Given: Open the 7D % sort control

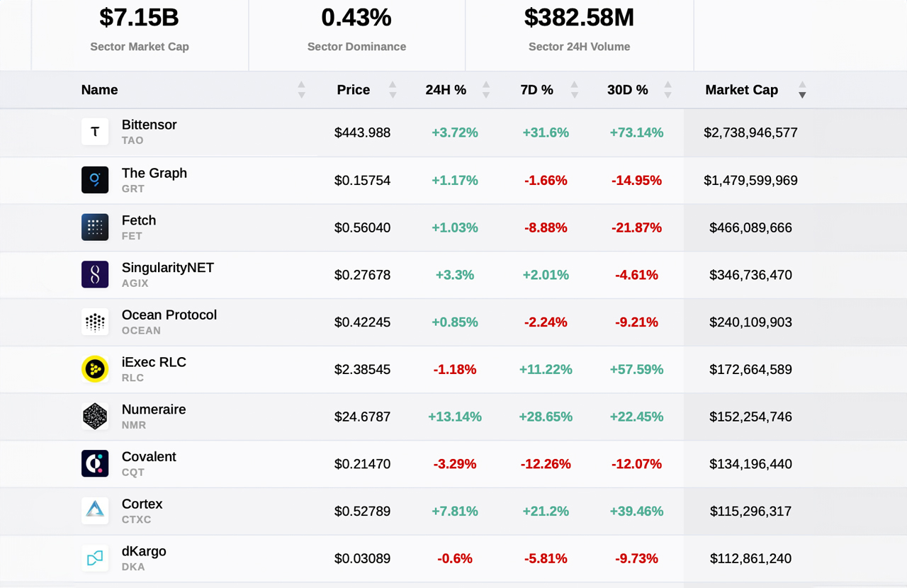Looking at the screenshot, I should click(x=574, y=90).
